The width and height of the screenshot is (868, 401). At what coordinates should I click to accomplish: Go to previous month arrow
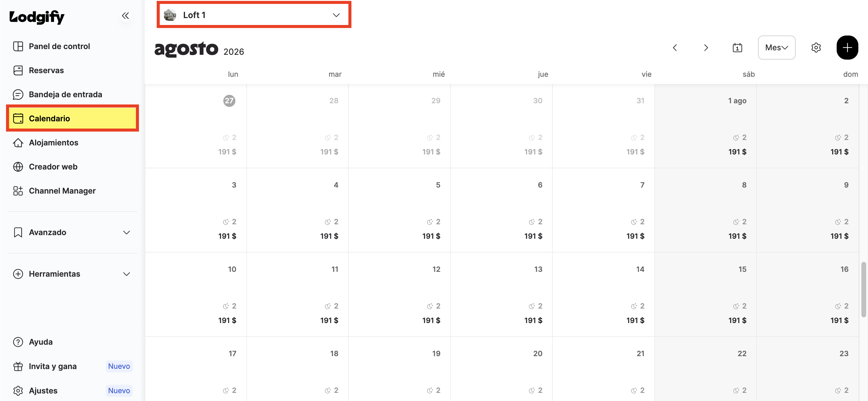pyautogui.click(x=675, y=48)
